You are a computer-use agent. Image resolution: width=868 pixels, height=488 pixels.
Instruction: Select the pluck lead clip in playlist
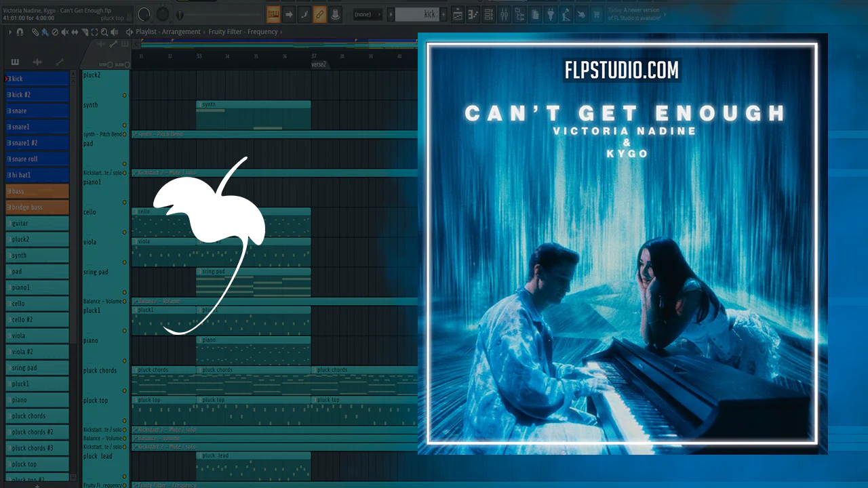pos(254,466)
